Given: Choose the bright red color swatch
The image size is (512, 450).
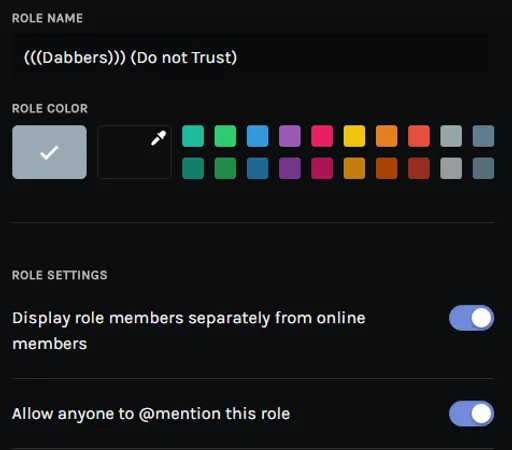Looking at the screenshot, I should [x=419, y=136].
